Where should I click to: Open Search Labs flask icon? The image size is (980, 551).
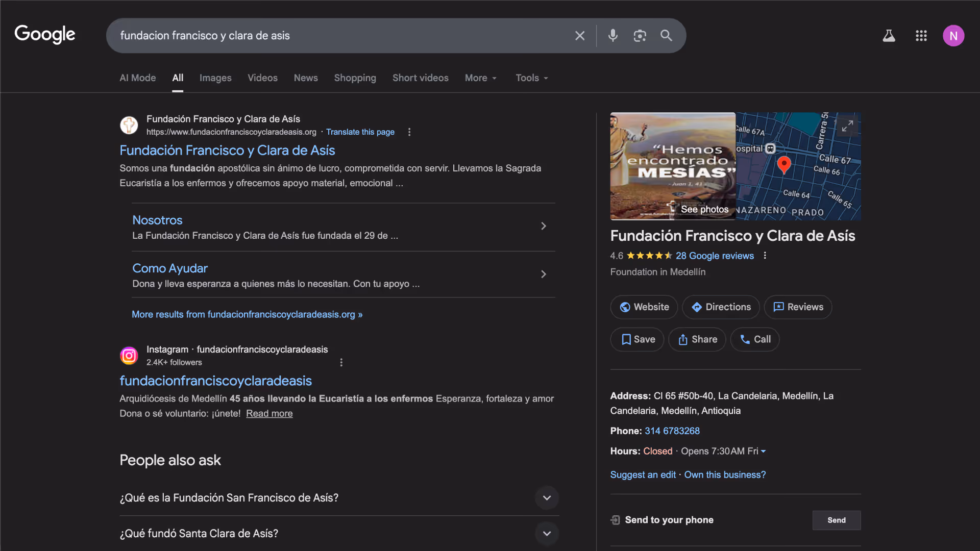(889, 36)
